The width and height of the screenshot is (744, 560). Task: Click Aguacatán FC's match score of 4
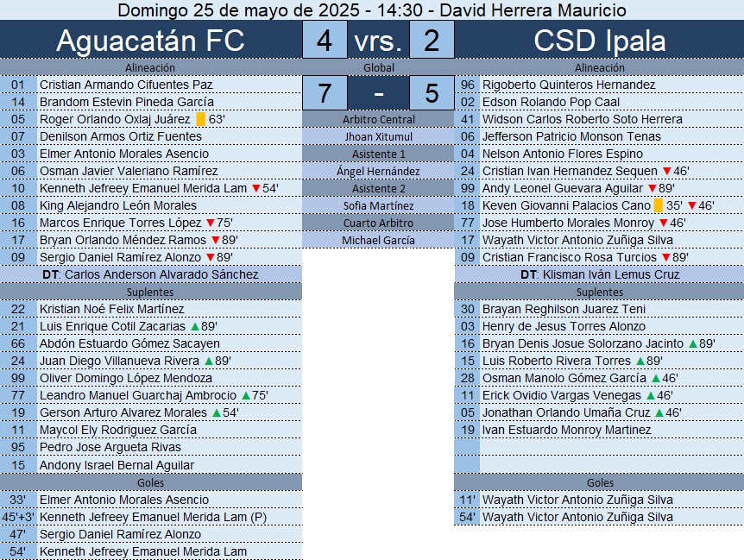325,41
